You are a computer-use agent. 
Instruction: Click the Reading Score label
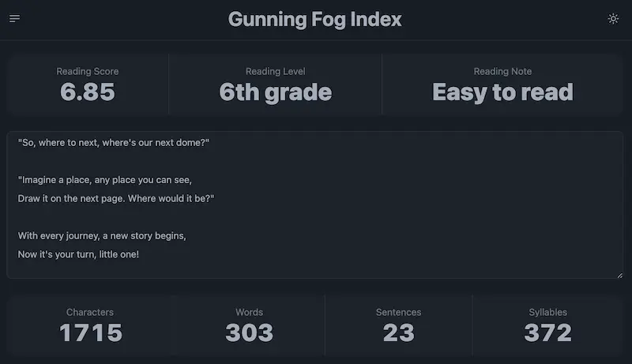pos(88,71)
